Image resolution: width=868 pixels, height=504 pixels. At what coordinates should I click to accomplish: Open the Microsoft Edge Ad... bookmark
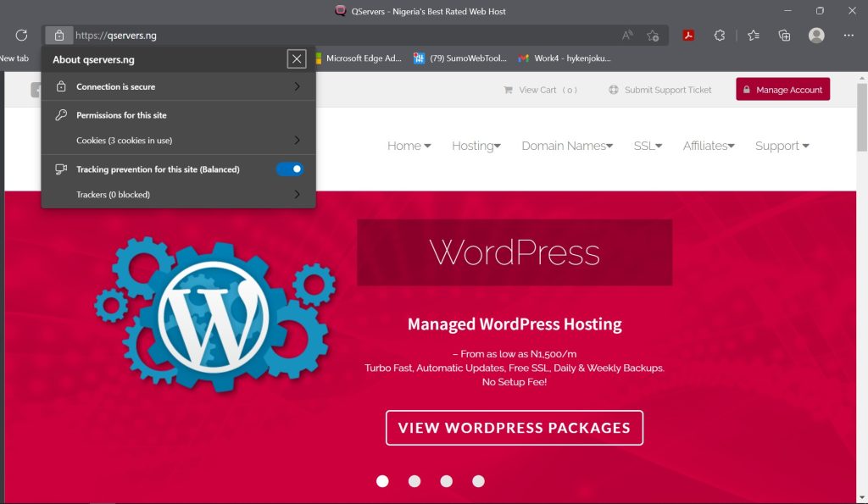pos(359,58)
